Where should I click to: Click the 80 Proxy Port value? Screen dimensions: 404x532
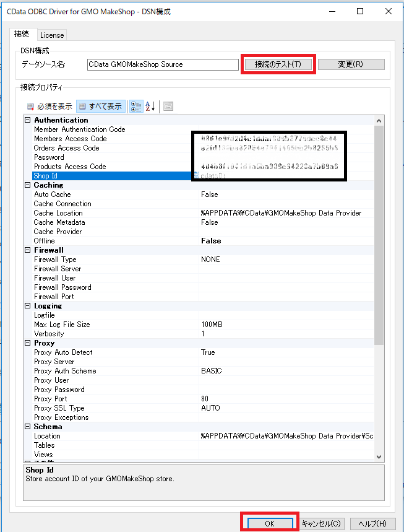coord(205,399)
